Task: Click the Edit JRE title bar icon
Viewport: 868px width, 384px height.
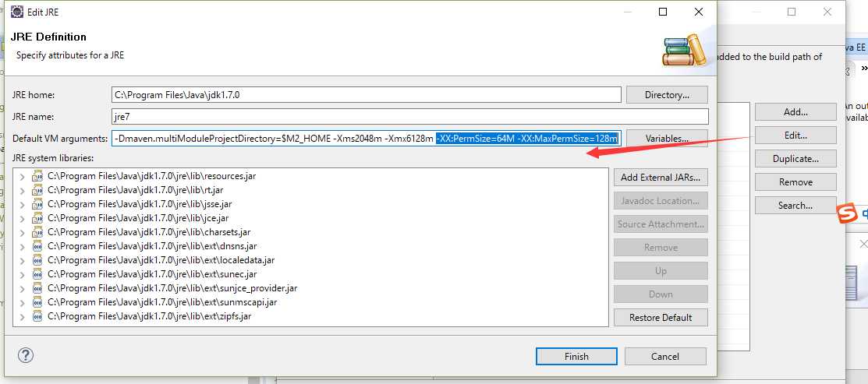Action: (16, 11)
